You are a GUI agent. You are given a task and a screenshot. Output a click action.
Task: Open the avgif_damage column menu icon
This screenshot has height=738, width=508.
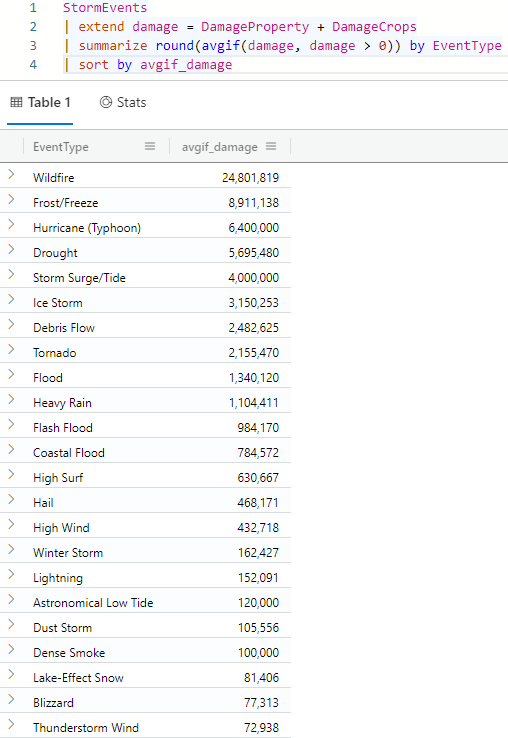pyautogui.click(x=271, y=146)
